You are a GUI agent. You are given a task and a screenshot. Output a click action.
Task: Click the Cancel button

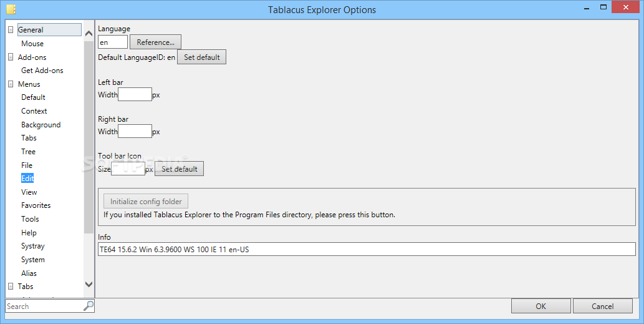(x=602, y=306)
